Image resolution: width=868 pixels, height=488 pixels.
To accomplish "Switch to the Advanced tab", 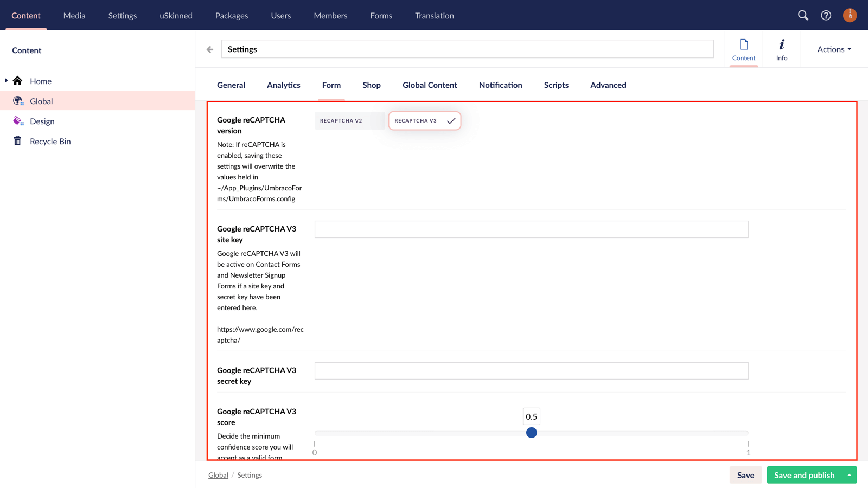I will pyautogui.click(x=608, y=85).
